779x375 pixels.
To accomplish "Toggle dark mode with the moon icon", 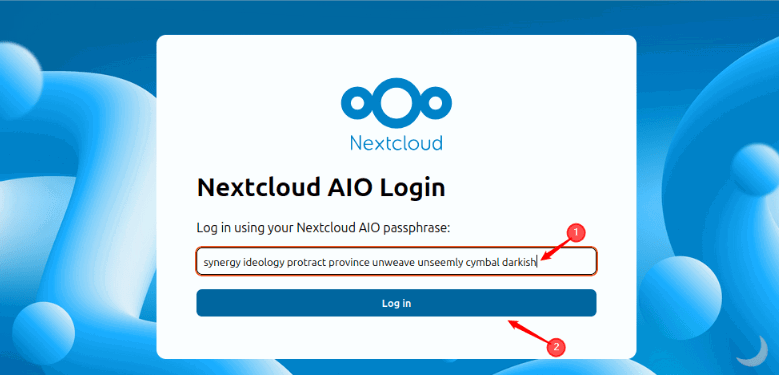I will pyautogui.click(x=752, y=351).
